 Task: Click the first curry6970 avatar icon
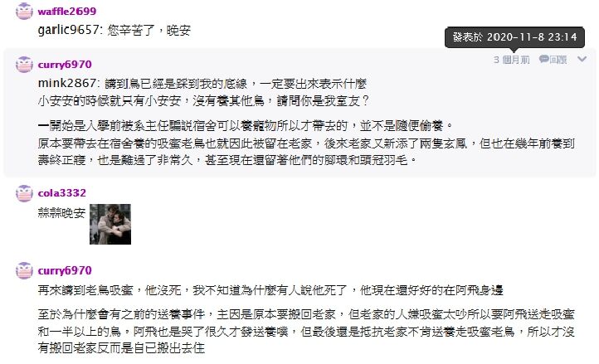pos(24,64)
